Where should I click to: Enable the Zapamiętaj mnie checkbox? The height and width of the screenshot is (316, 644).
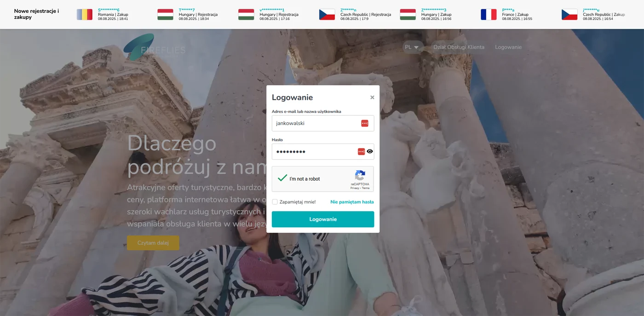tap(275, 202)
